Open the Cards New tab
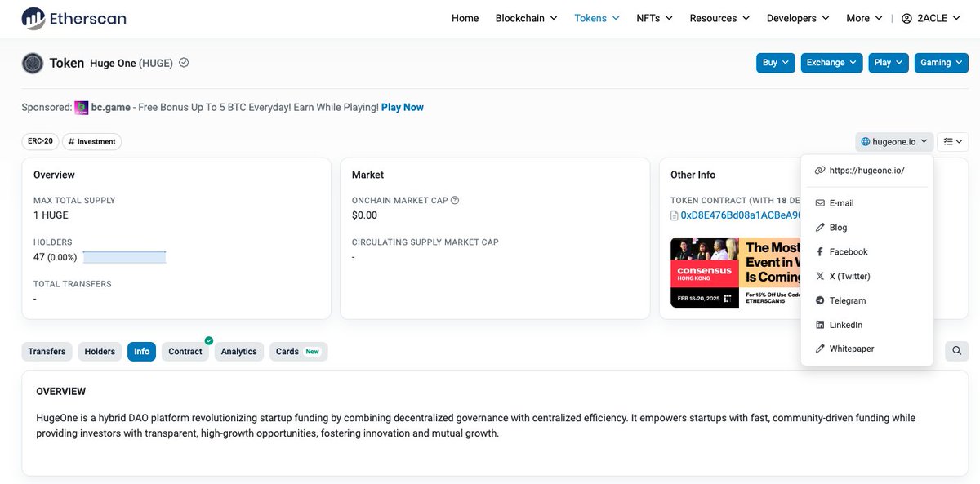 pyautogui.click(x=298, y=352)
